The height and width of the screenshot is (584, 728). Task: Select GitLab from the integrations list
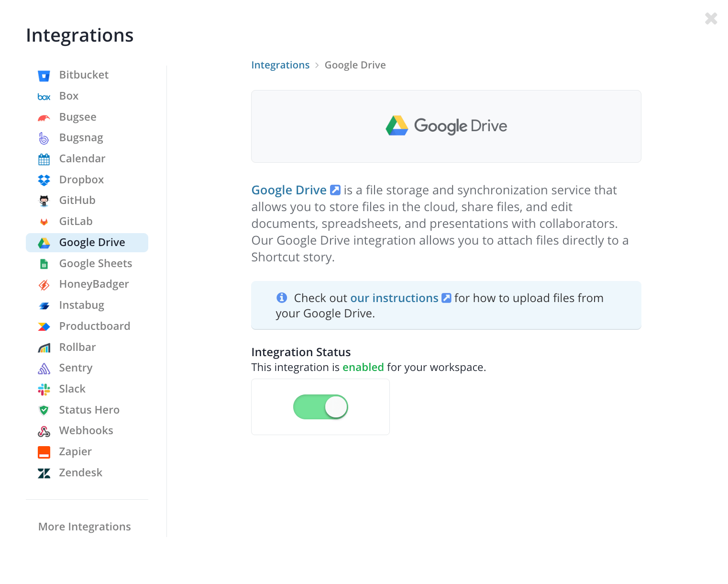tap(76, 221)
